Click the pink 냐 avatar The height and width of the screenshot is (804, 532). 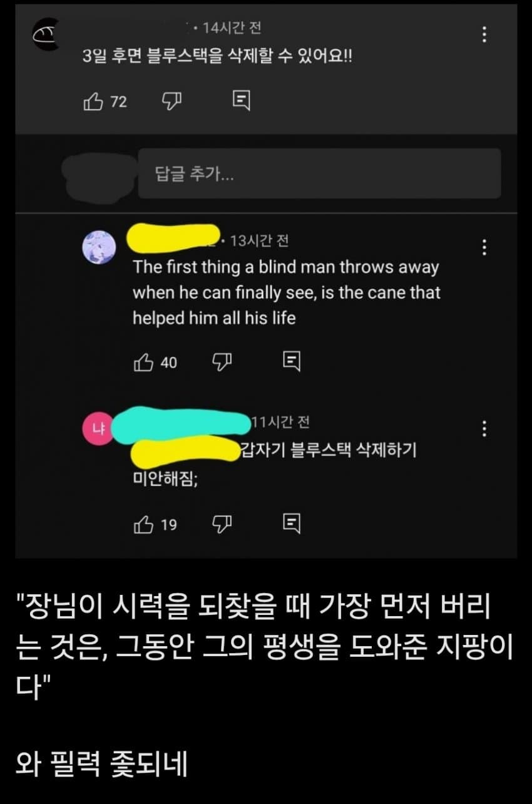pyautogui.click(x=99, y=429)
